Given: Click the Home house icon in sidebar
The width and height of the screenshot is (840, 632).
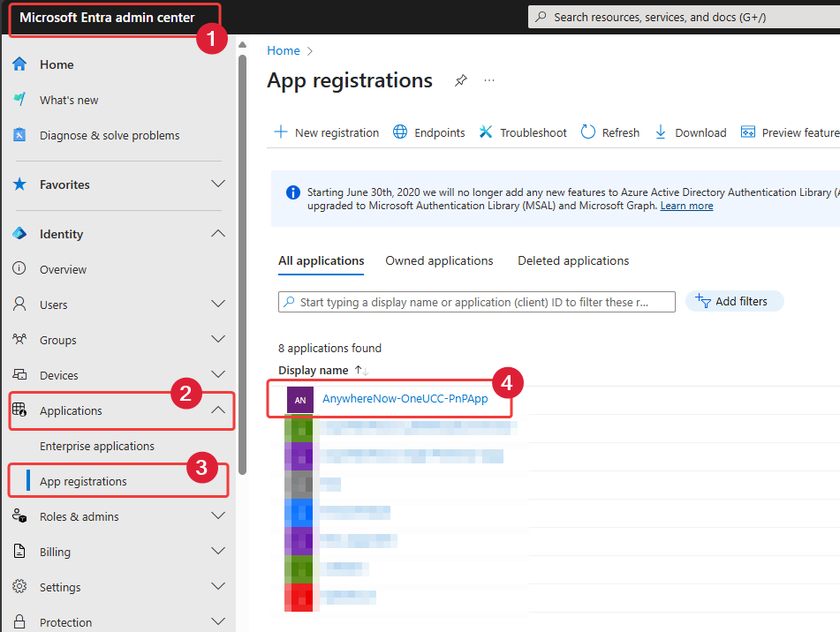Looking at the screenshot, I should [19, 64].
